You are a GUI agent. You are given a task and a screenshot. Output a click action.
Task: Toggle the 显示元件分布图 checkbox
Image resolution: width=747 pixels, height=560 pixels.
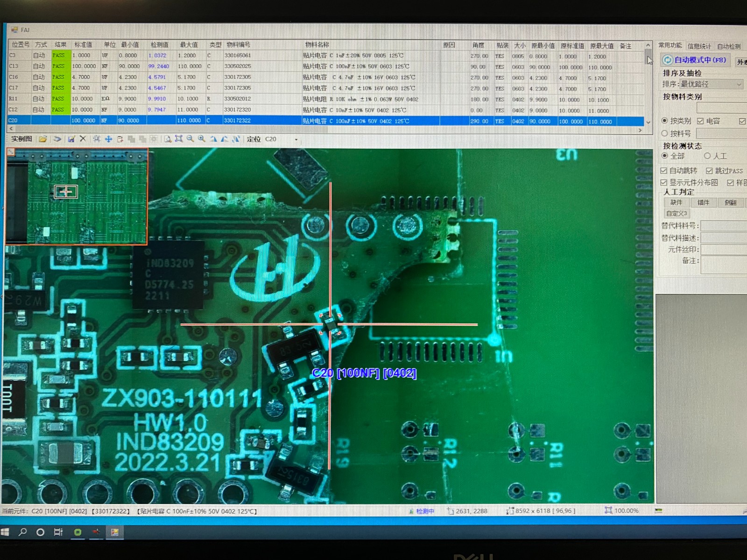(x=664, y=182)
